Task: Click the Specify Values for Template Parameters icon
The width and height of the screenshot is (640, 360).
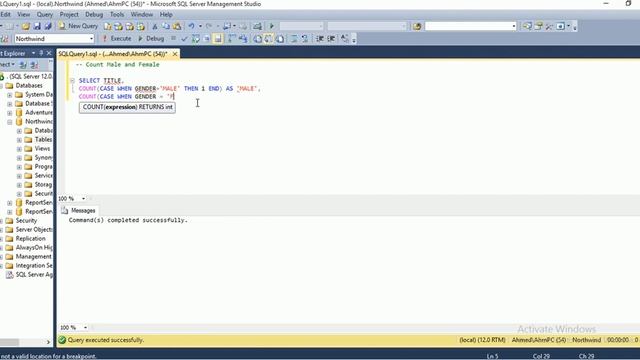Action: pyautogui.click(x=345, y=39)
